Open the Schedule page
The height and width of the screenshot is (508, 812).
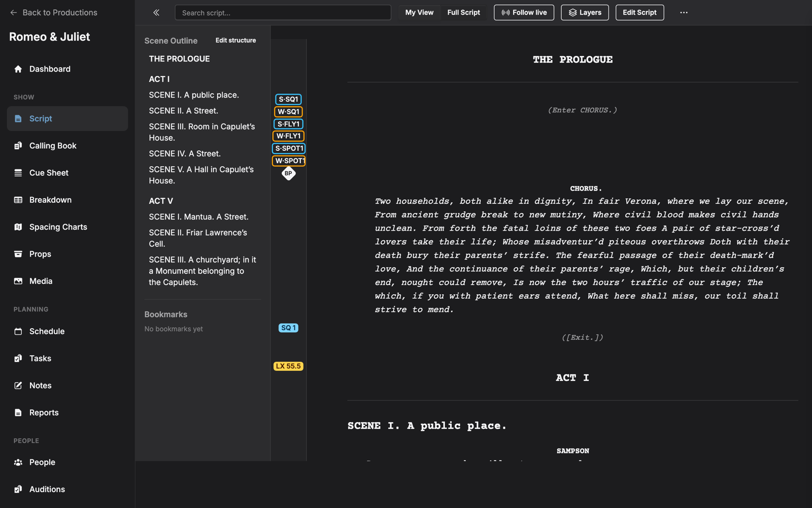(67, 331)
